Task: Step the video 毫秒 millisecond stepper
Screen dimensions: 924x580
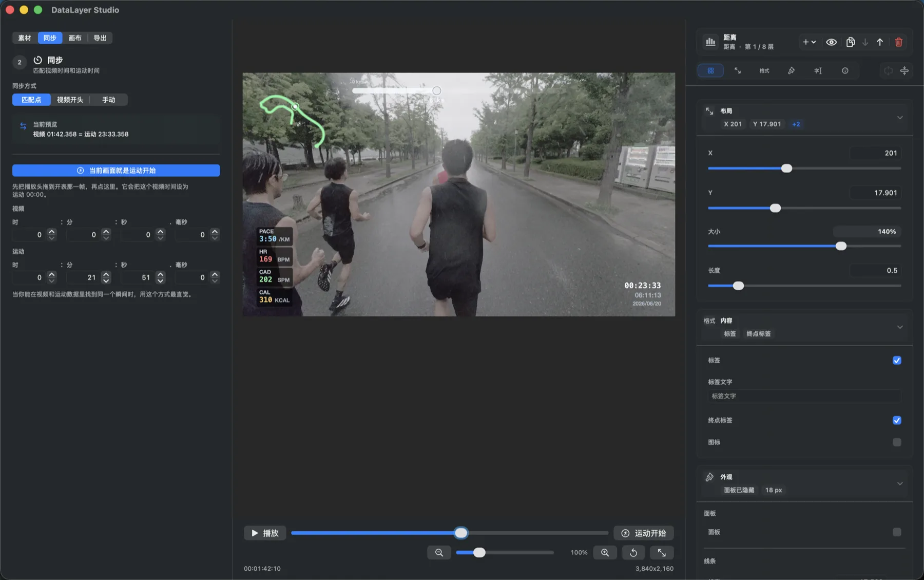Action: click(x=215, y=235)
